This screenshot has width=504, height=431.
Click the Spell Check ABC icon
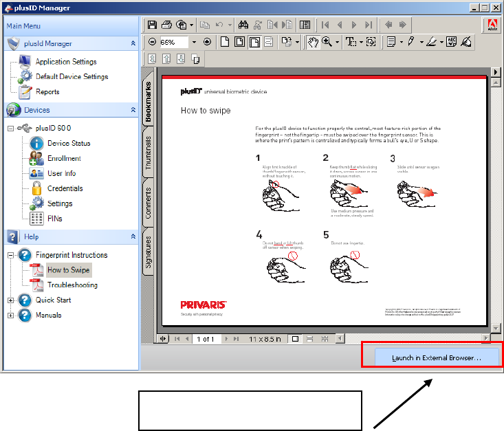tap(451, 42)
